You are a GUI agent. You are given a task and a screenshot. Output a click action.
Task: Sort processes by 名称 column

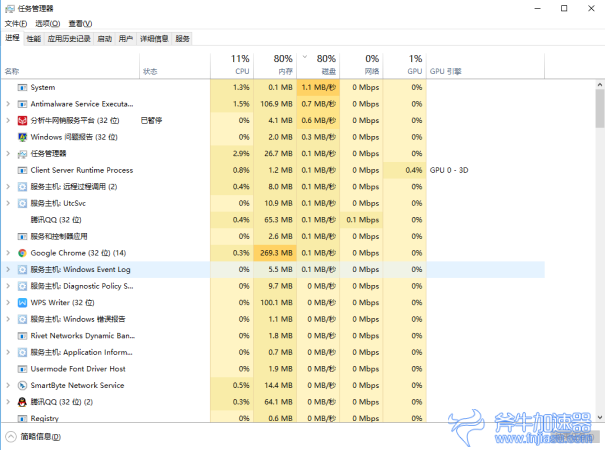pyautogui.click(x=71, y=65)
